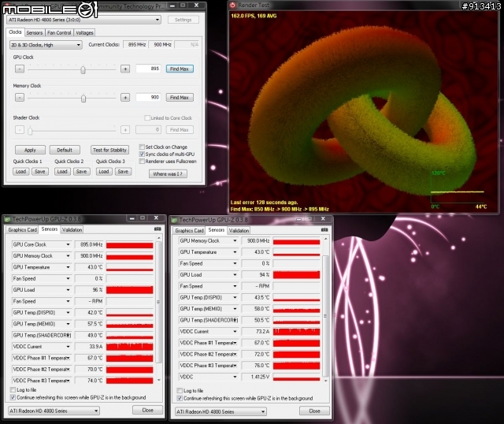Open Graphics Card tab in right GPU-Z
Image resolution: width=504 pixels, height=424 pixels.
coord(189,231)
